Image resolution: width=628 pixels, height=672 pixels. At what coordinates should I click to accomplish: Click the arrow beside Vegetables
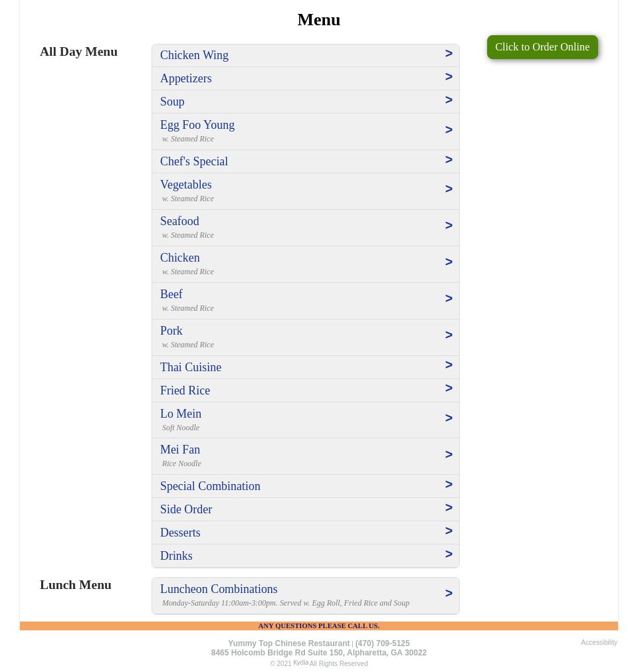(x=449, y=189)
